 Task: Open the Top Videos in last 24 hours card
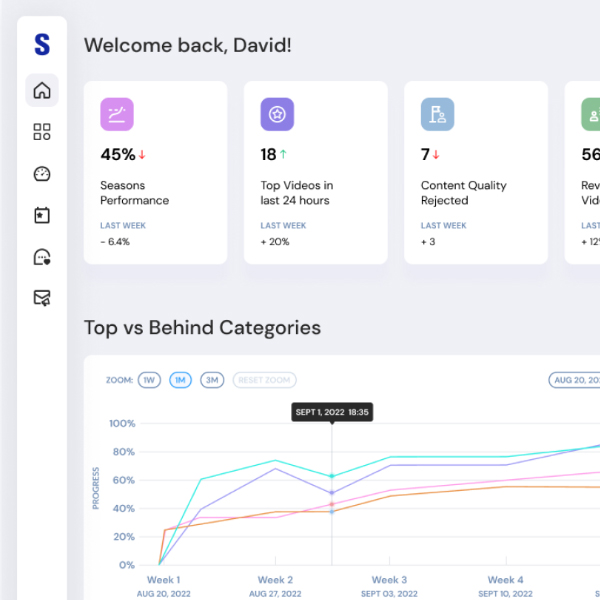click(315, 173)
